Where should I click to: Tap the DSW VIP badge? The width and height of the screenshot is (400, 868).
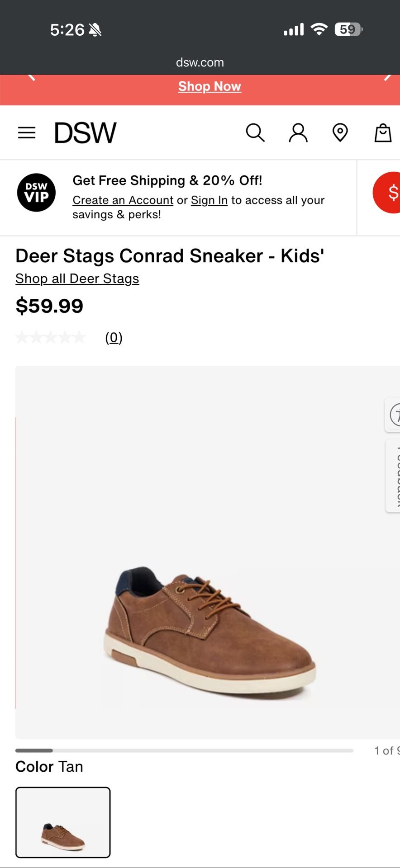click(36, 193)
